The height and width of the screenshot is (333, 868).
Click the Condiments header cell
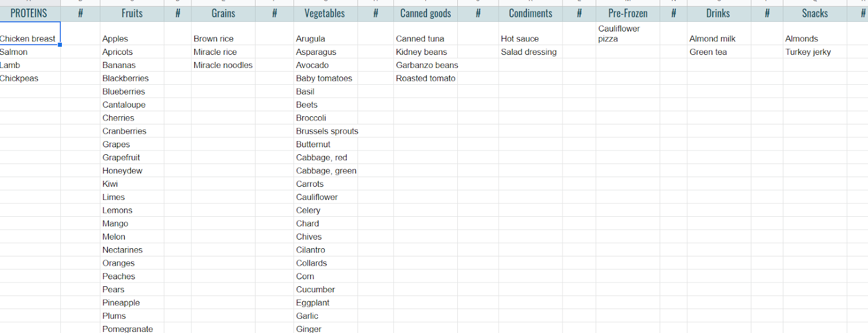click(x=531, y=14)
